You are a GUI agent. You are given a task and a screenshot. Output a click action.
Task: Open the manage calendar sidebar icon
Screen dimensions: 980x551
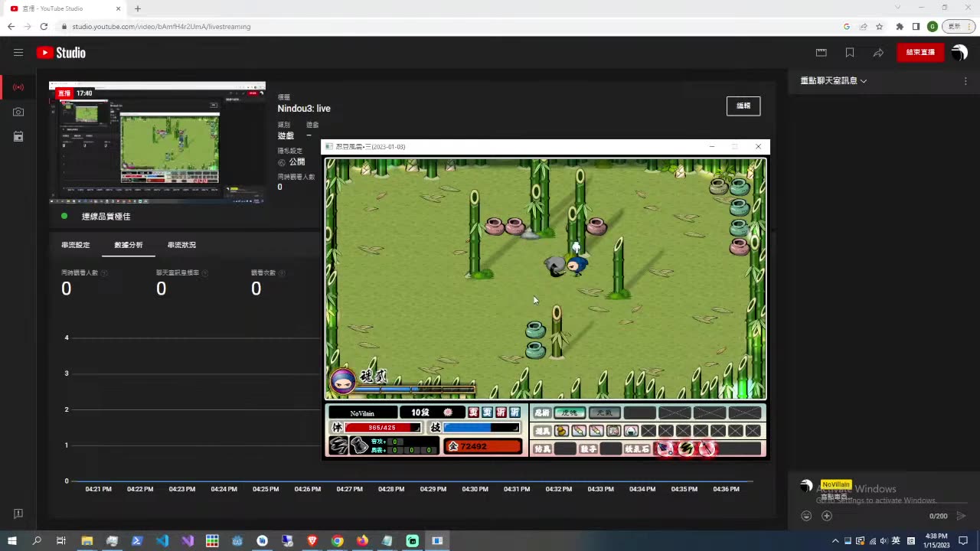coord(18,136)
